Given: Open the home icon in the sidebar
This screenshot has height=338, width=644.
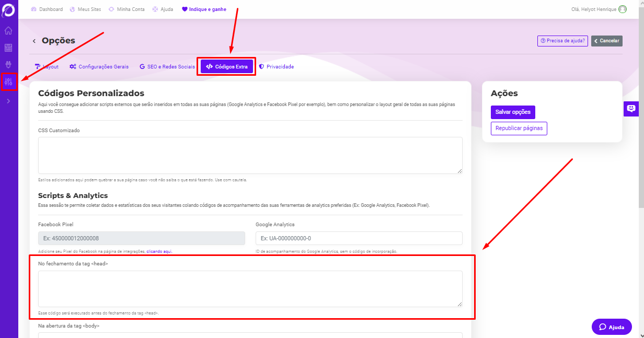Looking at the screenshot, I should pyautogui.click(x=8, y=31).
